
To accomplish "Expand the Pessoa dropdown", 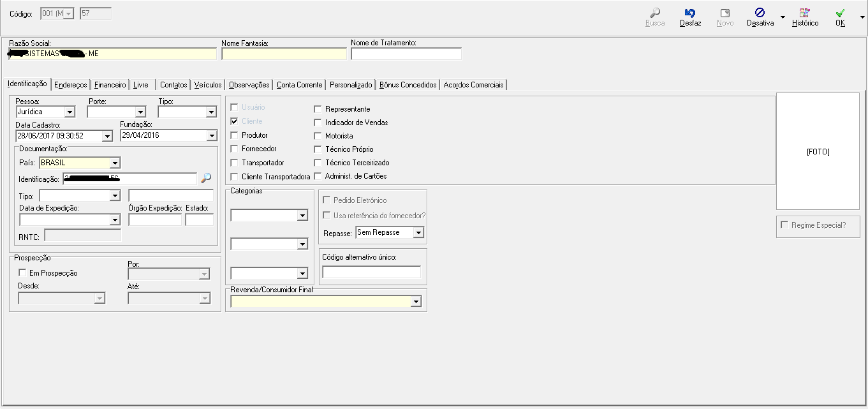I will (x=70, y=112).
